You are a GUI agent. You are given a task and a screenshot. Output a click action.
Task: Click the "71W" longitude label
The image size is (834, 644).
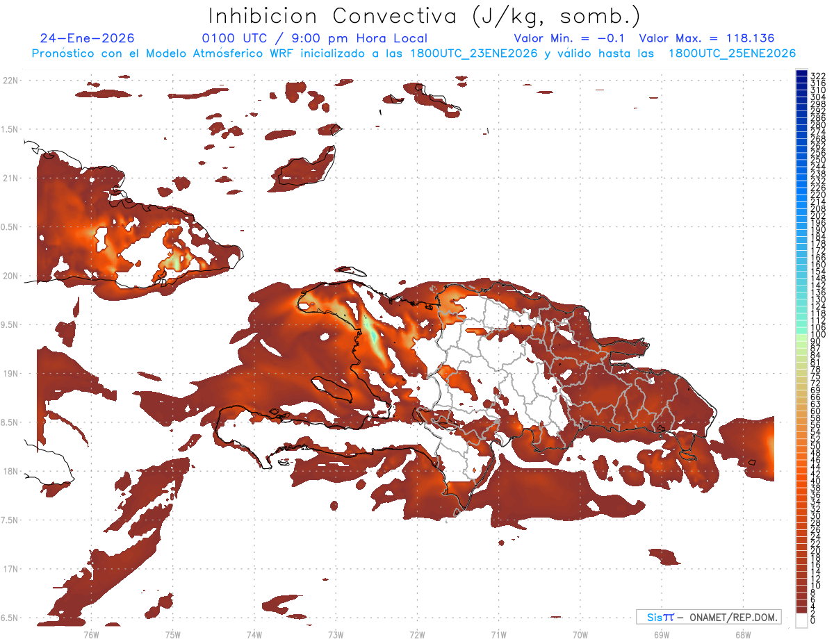coord(498,634)
